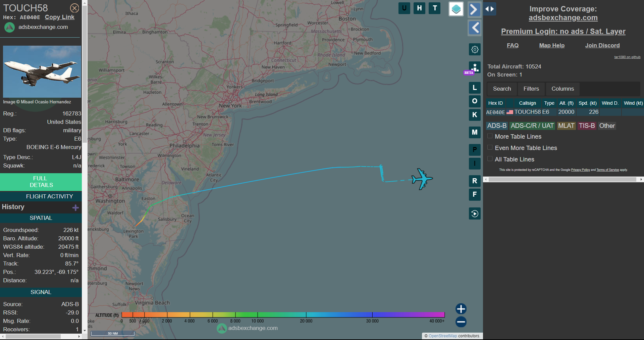The width and height of the screenshot is (644, 340).
Task: Toggle TIS-B source filter
Action: coord(587,126)
